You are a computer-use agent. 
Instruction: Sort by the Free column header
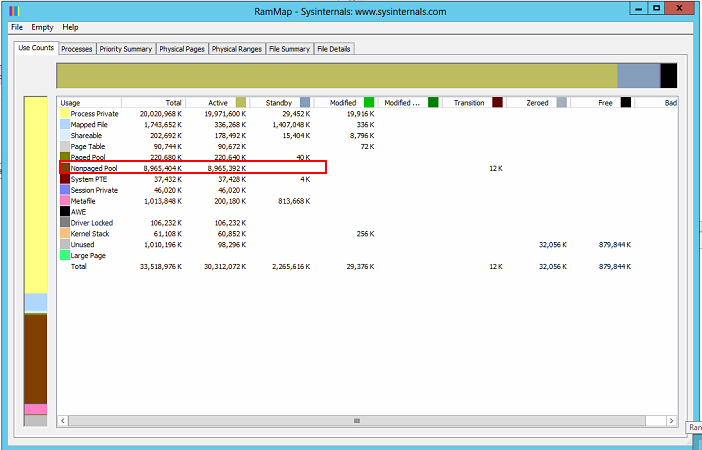click(x=601, y=103)
